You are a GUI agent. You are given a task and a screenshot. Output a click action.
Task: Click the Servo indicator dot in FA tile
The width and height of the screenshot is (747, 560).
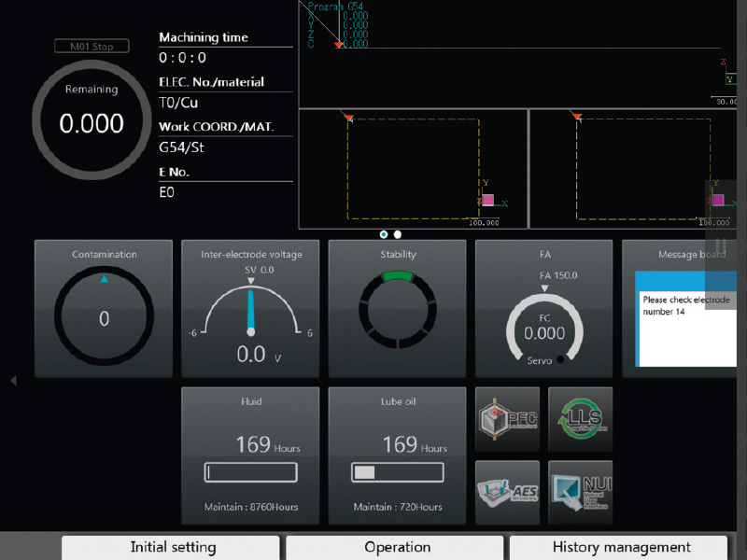pyautogui.click(x=560, y=359)
